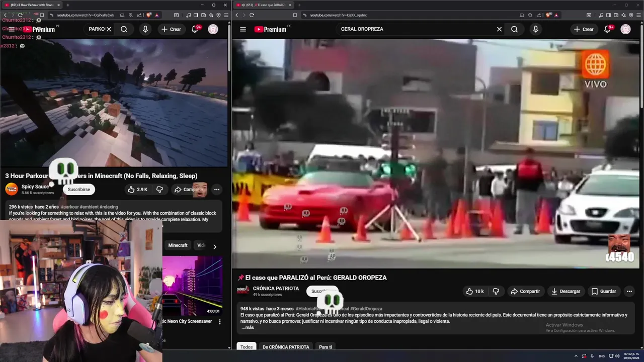The height and width of the screenshot is (362, 644).
Task: Dislike the Parkour Minecraft video
Action: [x=159, y=190]
